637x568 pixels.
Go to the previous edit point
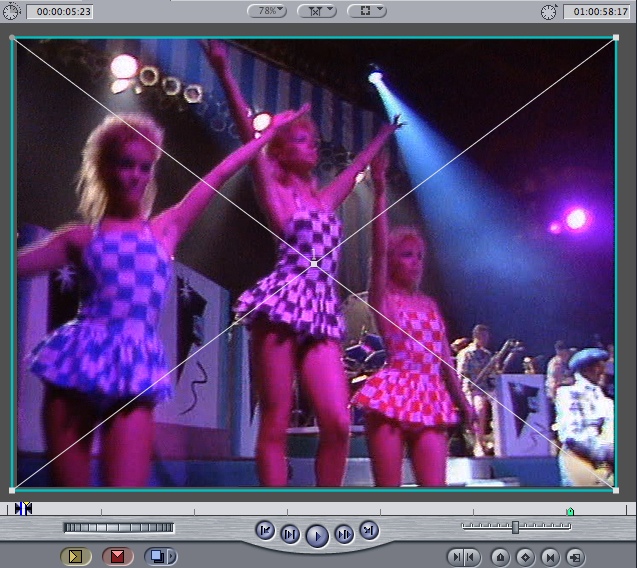click(x=265, y=531)
